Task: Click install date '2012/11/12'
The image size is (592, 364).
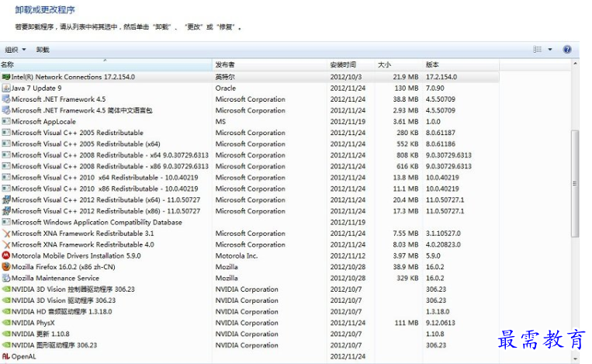Action: coord(348,255)
